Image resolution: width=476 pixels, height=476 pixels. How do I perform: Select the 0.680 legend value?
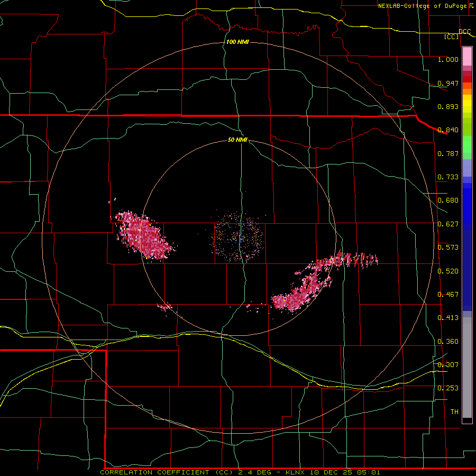tap(448, 200)
